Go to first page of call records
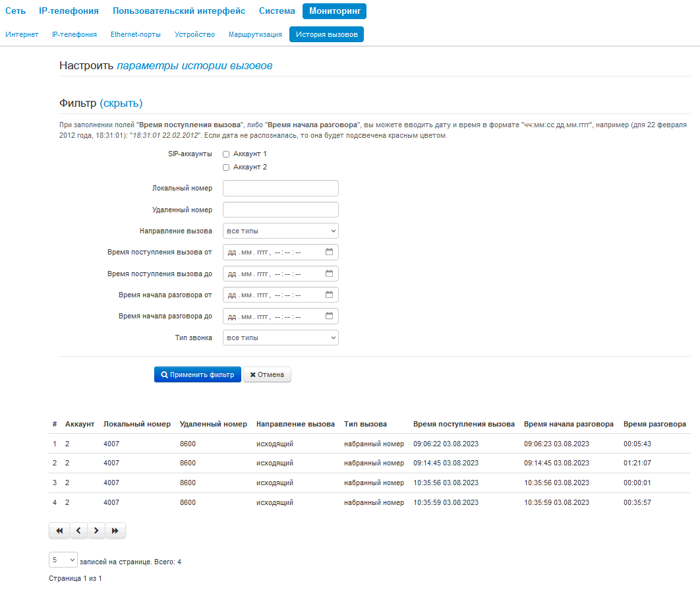Image resolution: width=700 pixels, height=590 pixels. [59, 531]
